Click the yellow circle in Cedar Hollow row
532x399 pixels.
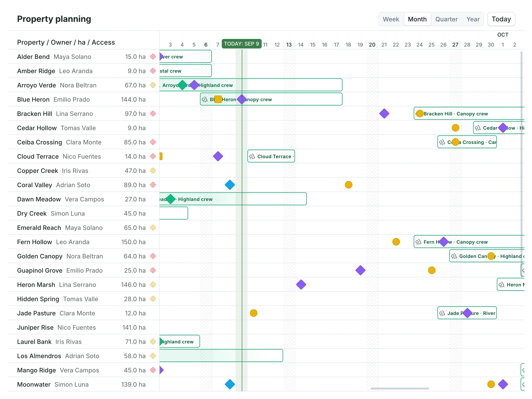[x=455, y=128]
